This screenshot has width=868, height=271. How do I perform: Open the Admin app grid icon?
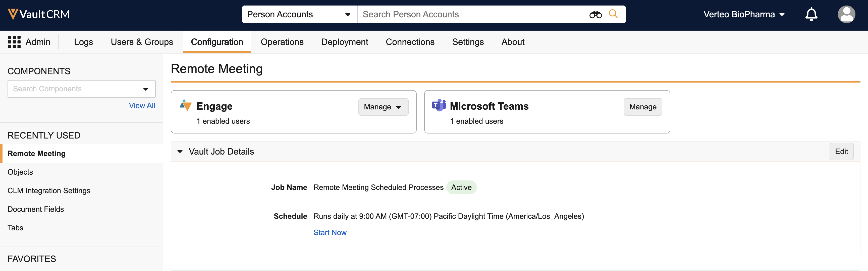click(x=14, y=42)
